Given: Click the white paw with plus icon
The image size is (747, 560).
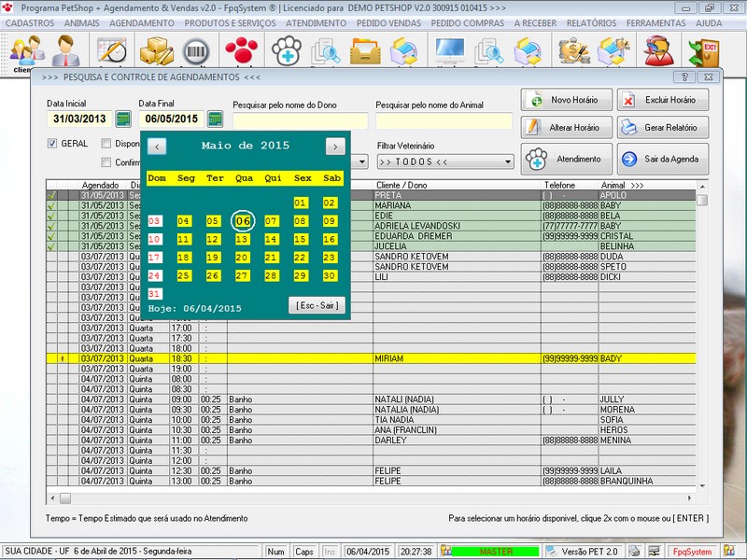Looking at the screenshot, I should coord(287,51).
